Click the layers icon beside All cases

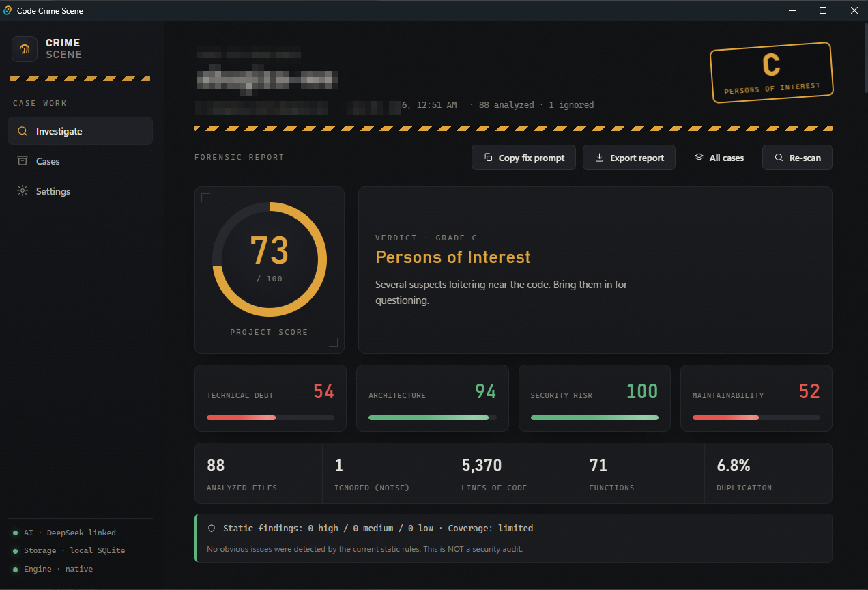(x=699, y=158)
